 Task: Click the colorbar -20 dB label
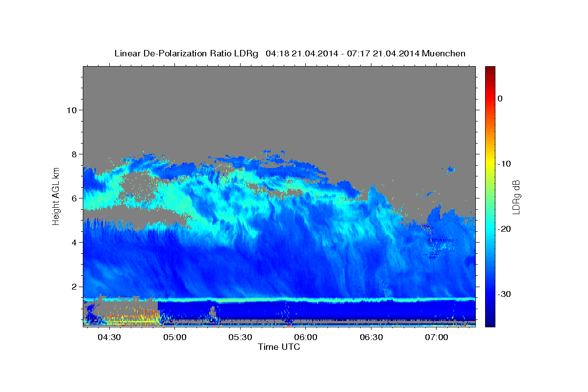[505, 229]
